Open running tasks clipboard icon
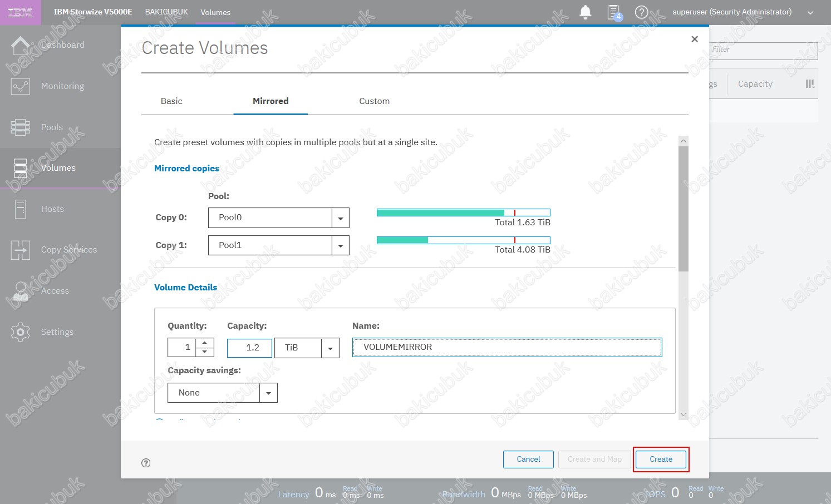This screenshot has width=831, height=504. point(614,12)
